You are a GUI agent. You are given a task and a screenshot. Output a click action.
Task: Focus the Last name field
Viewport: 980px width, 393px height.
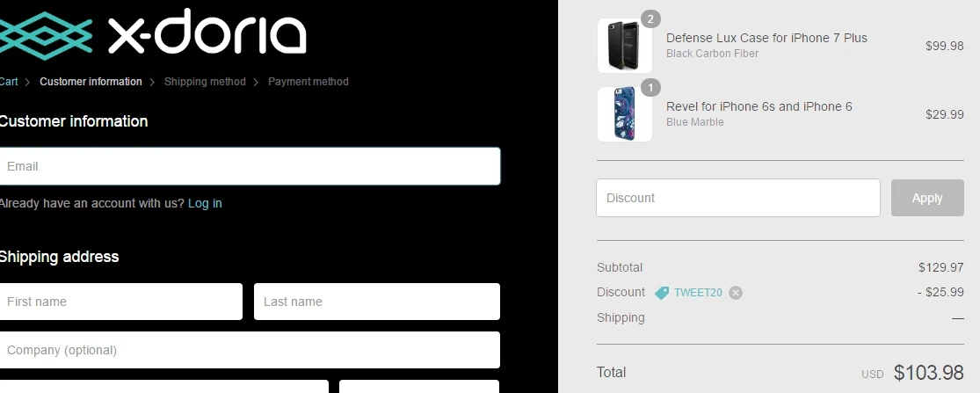coord(376,302)
